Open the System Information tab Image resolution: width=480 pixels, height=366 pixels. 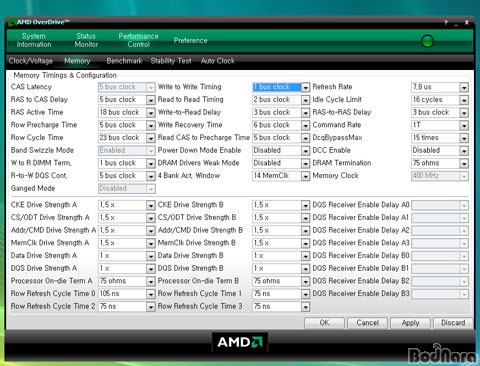click(x=34, y=40)
